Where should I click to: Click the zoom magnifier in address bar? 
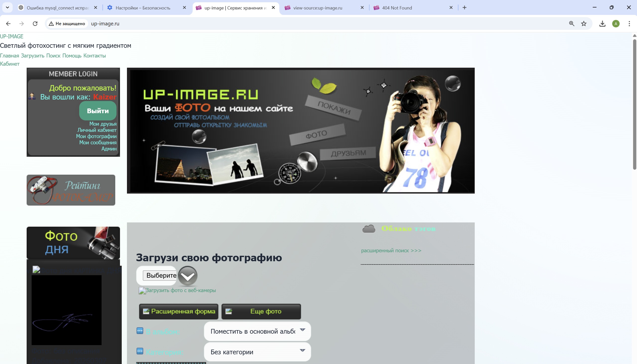pos(572,23)
